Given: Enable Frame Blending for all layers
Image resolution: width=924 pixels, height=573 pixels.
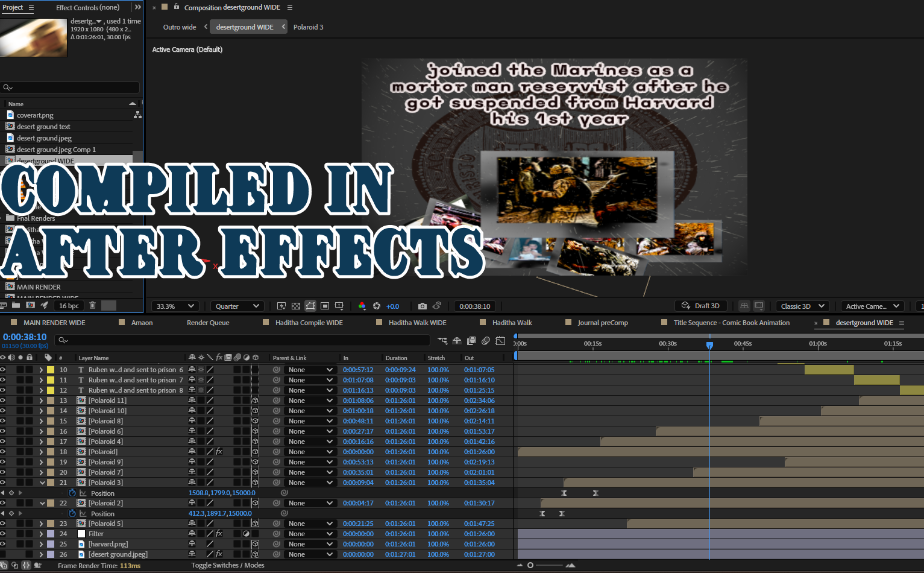Looking at the screenshot, I should (x=471, y=341).
